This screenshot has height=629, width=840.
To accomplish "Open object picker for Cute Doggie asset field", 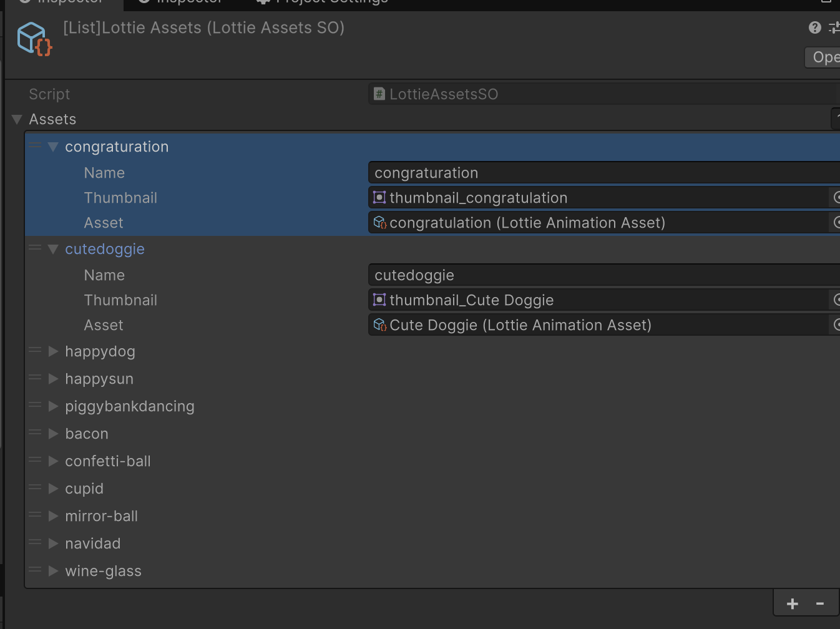I will coord(836,325).
